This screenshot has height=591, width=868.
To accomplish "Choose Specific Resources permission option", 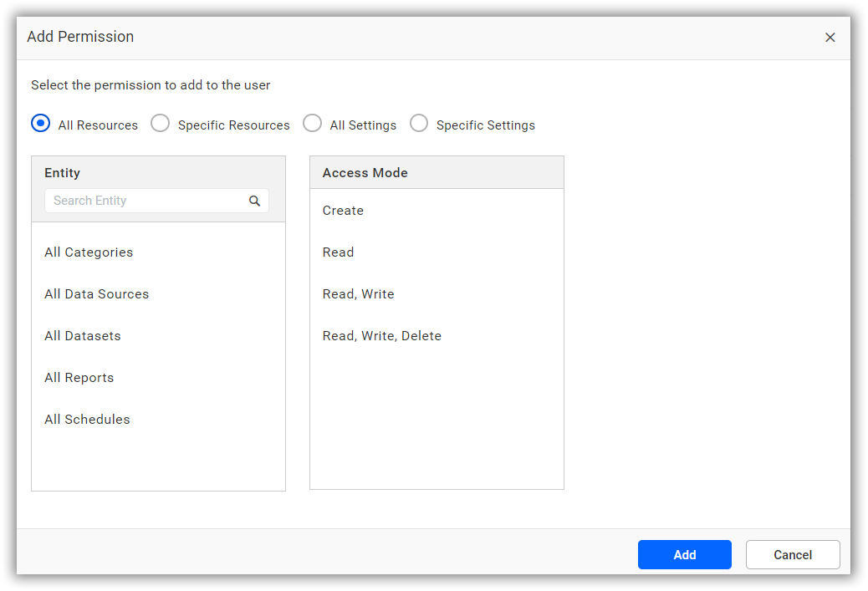I will point(160,122).
